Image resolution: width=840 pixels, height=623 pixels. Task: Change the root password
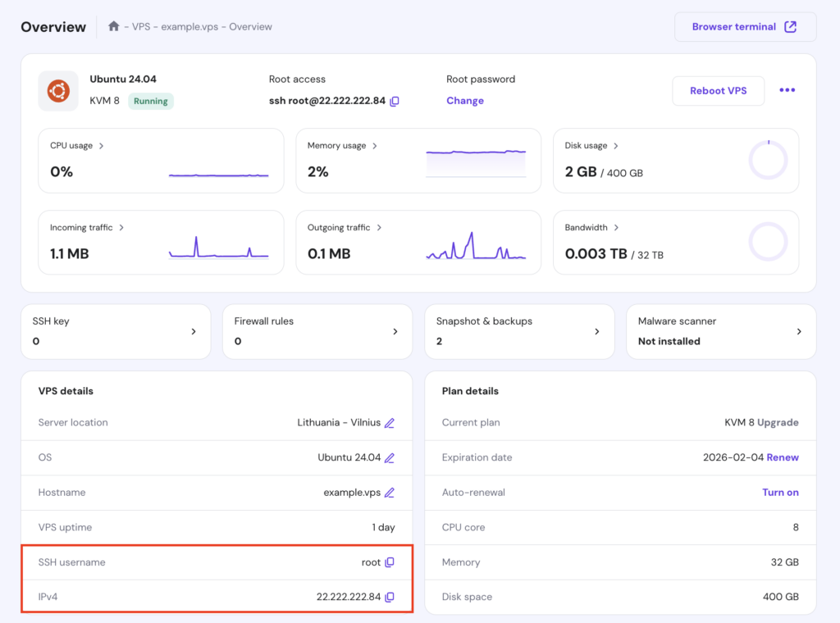[x=465, y=100]
